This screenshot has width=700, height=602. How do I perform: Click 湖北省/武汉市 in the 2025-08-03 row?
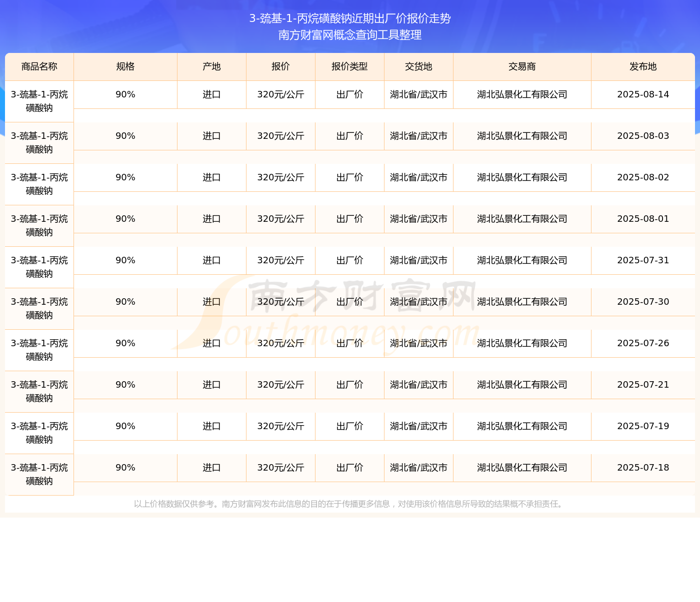tap(418, 136)
